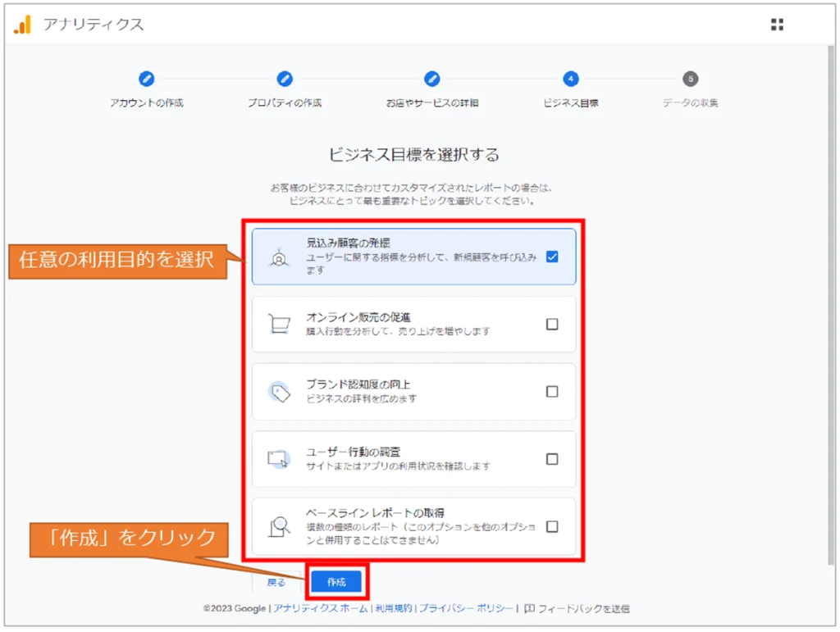Click the step 4 ビジネス目標 circle

coord(571,79)
